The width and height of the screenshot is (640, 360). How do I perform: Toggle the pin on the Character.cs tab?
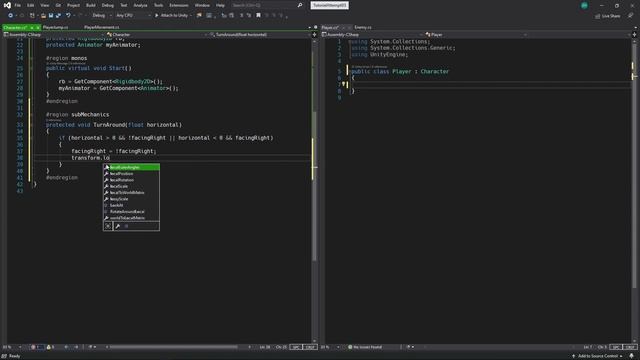click(x=32, y=27)
